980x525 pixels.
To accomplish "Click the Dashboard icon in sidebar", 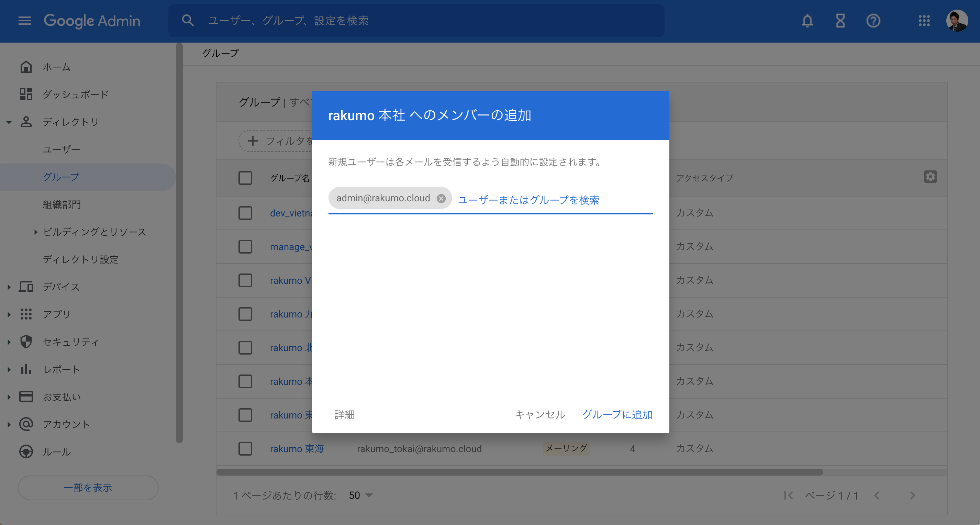I will pos(26,94).
